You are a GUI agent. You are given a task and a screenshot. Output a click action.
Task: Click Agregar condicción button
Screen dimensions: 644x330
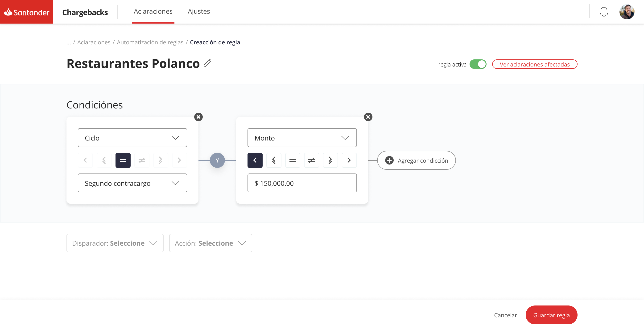pyautogui.click(x=416, y=160)
